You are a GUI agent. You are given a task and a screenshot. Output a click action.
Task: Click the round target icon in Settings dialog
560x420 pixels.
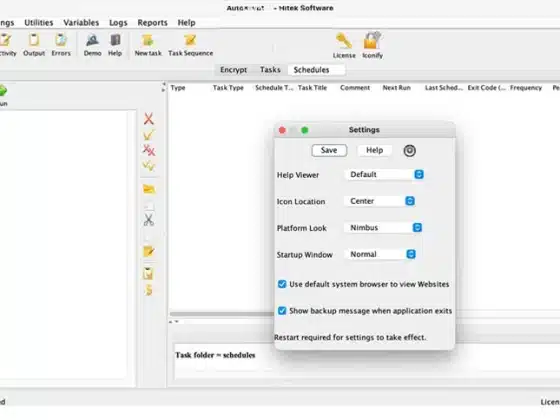click(409, 151)
